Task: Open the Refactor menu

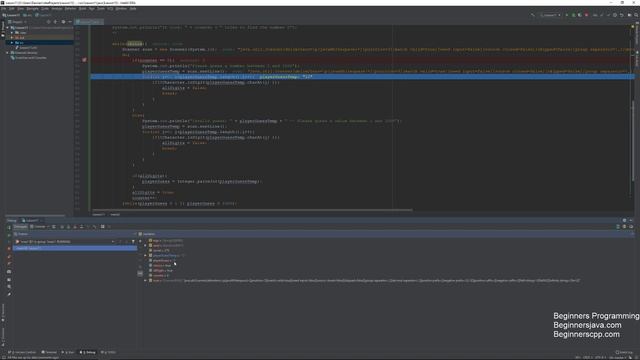Action: (70, 9)
